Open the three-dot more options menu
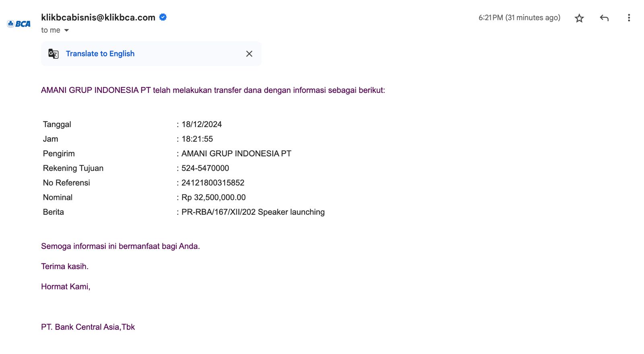This screenshot has height=354, width=644. click(x=629, y=18)
